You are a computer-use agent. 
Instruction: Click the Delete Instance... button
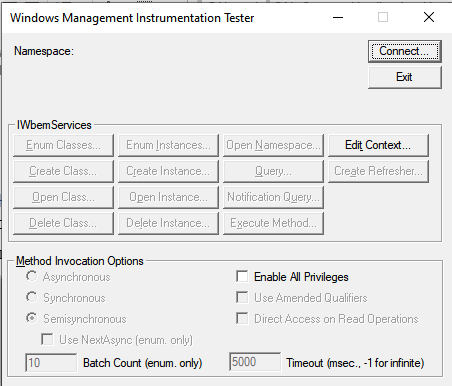(168, 223)
